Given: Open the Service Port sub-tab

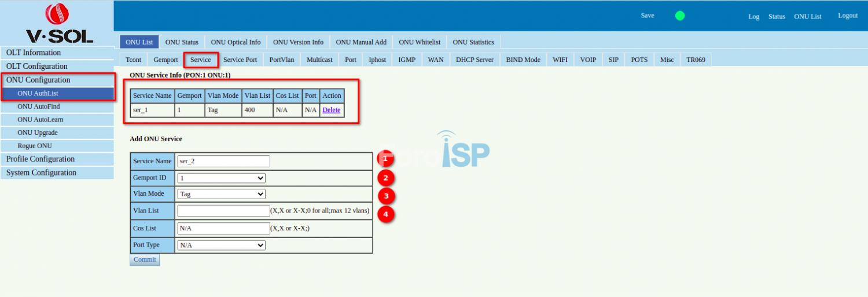Looking at the screenshot, I should coord(240,60).
